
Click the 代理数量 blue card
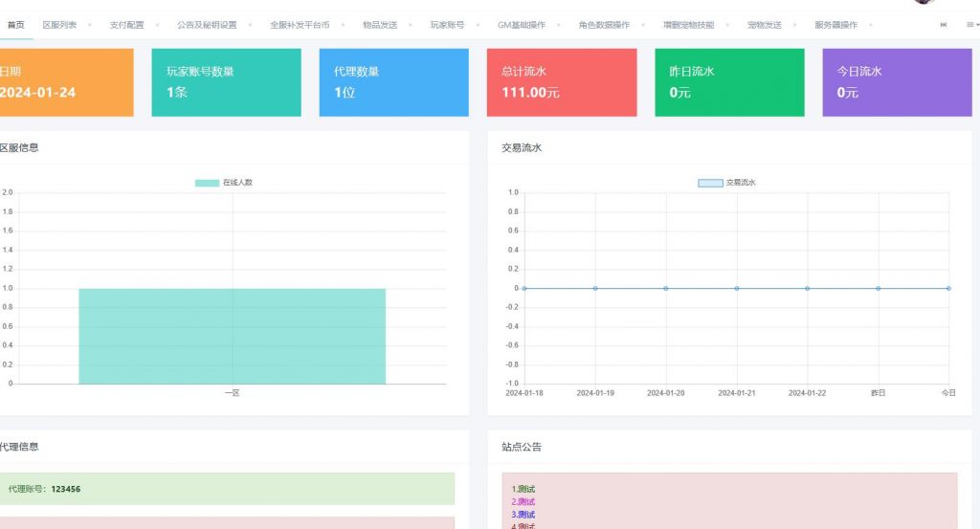[x=393, y=82]
